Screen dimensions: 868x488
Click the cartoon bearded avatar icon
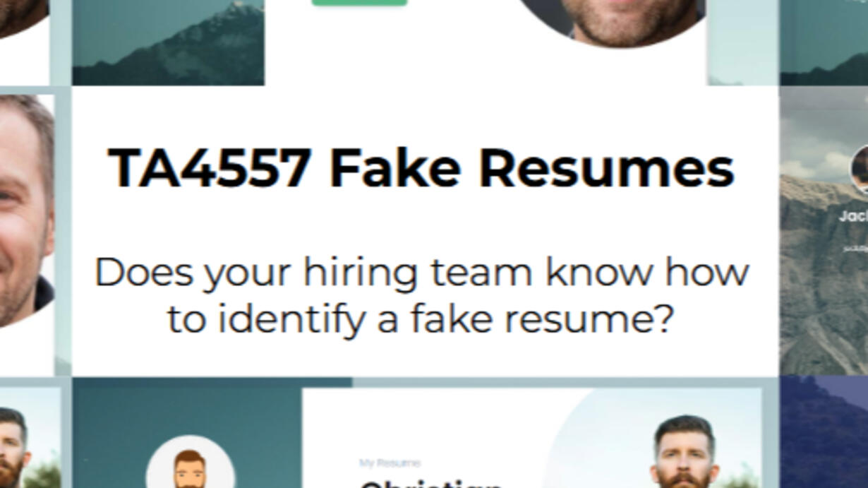188,469
